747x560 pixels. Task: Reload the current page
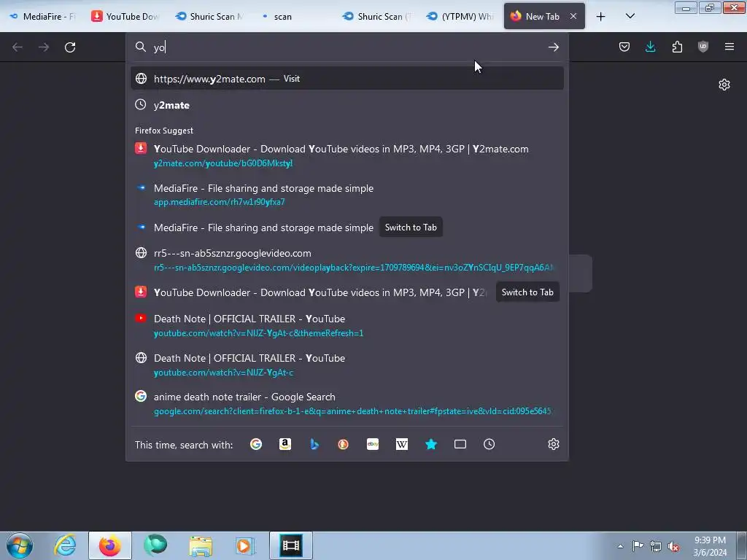[x=70, y=47]
